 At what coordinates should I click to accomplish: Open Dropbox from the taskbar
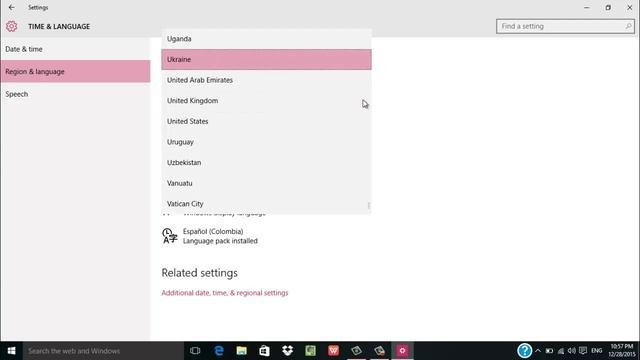coord(287,351)
